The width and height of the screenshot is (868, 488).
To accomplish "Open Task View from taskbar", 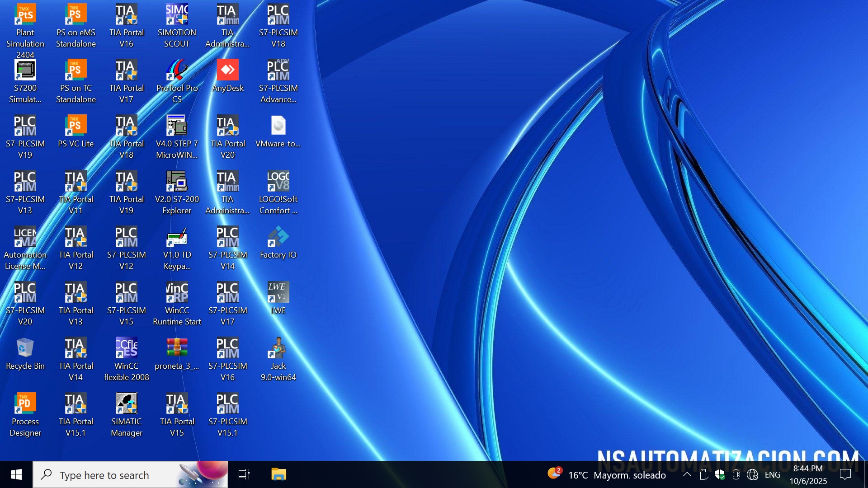I will tap(244, 474).
